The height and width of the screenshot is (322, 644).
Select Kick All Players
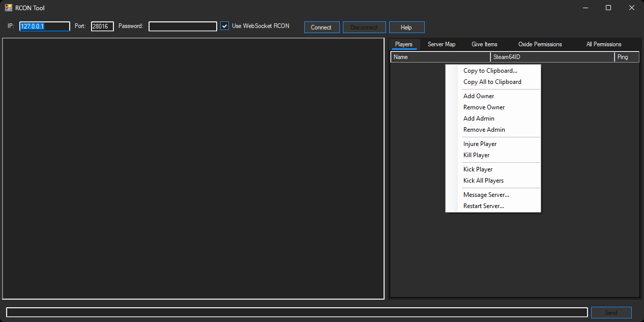pyautogui.click(x=483, y=180)
